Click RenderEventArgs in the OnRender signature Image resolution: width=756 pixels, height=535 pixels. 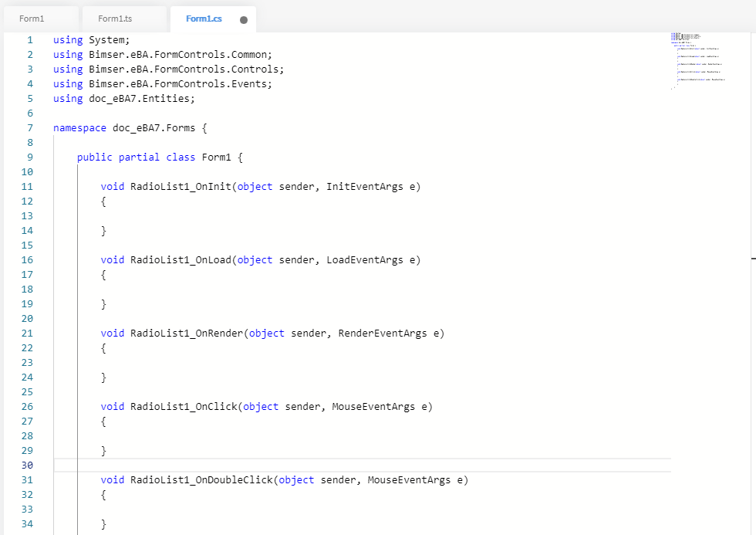pos(382,334)
